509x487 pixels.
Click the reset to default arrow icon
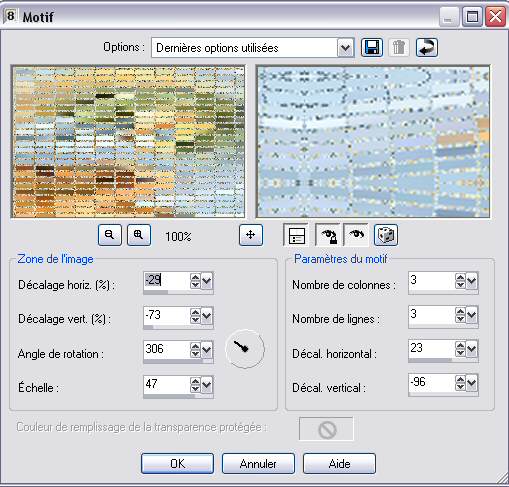[427, 47]
